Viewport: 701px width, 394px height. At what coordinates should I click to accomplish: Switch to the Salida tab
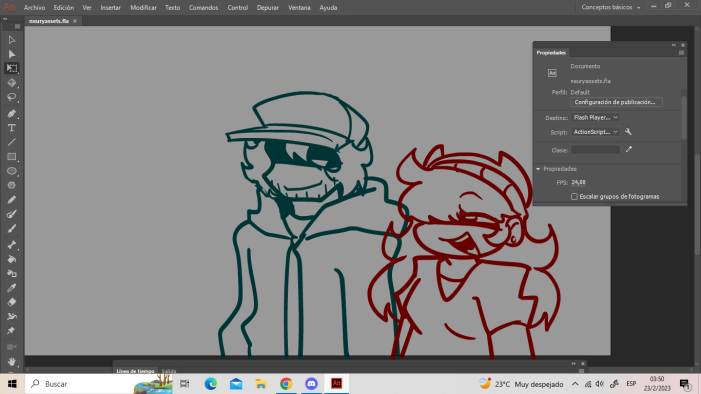169,371
